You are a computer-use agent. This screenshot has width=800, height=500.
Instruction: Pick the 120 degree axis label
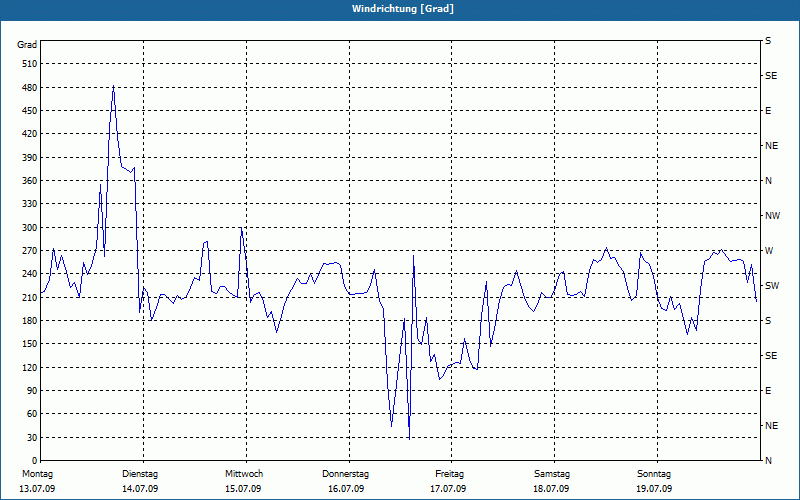click(30, 367)
